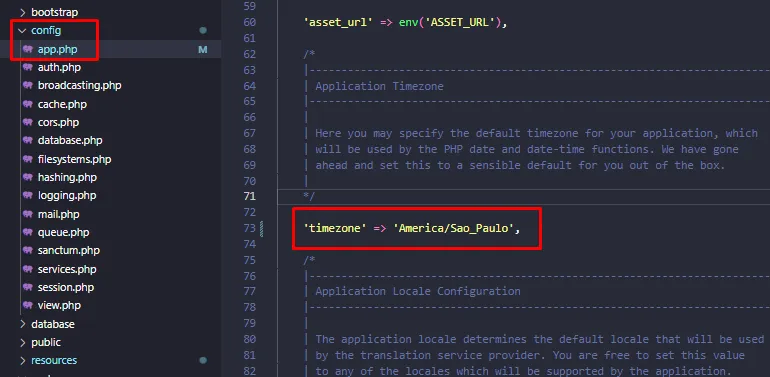Click the 'Application Timezone' comment heading
770x377 pixels.
click(x=379, y=86)
